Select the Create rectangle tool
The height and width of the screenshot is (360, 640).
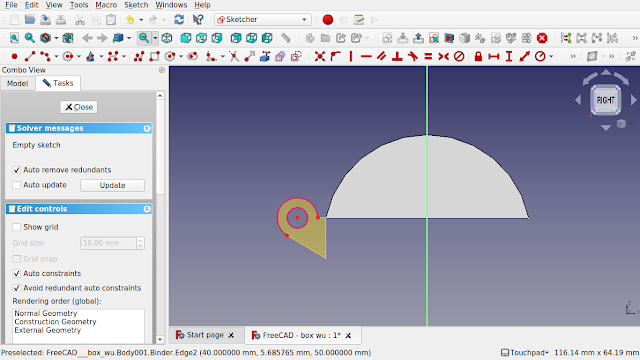tap(155, 56)
